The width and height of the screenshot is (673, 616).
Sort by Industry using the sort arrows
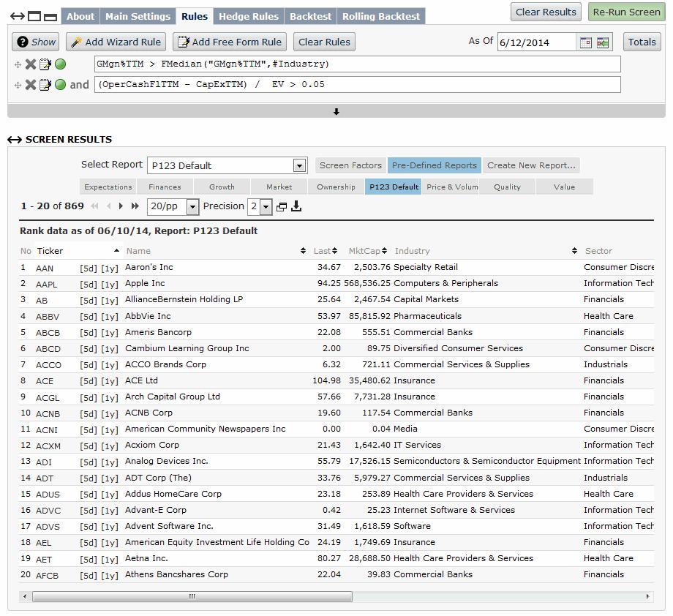click(574, 251)
